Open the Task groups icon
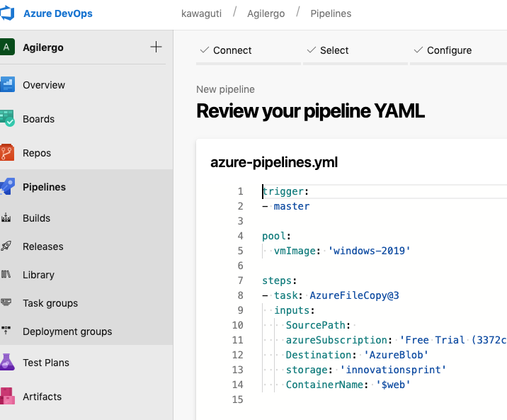 [x=7, y=303]
